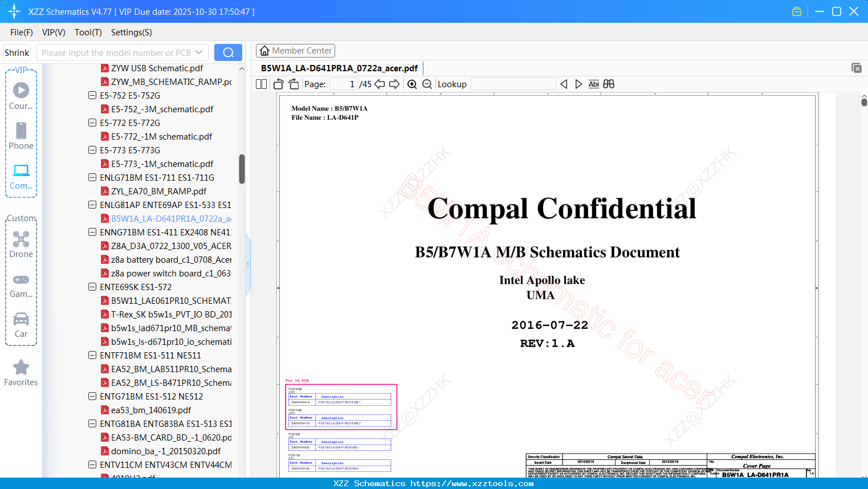Image resolution: width=868 pixels, height=489 pixels.
Task: Collapse the E5-772 E5-772G folder
Action: (x=92, y=123)
